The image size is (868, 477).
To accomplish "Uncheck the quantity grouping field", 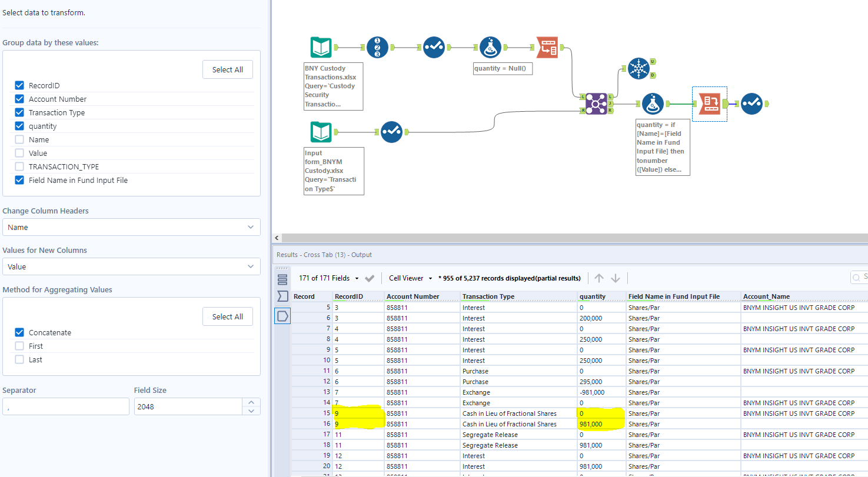I will 19,126.
